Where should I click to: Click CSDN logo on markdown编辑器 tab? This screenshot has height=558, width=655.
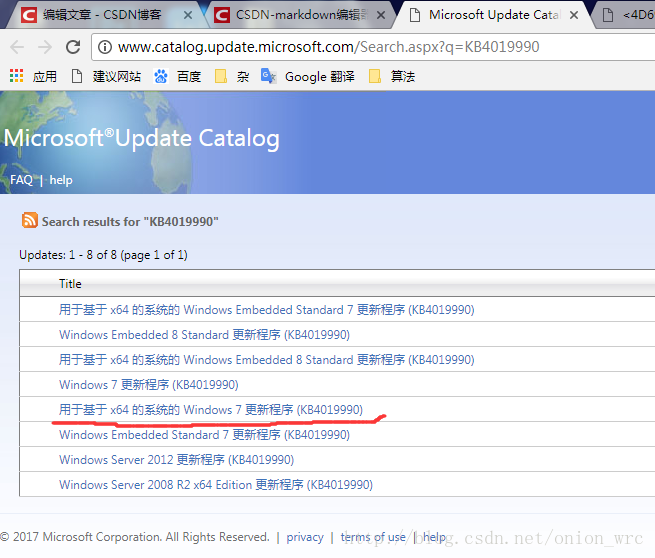coord(221,15)
